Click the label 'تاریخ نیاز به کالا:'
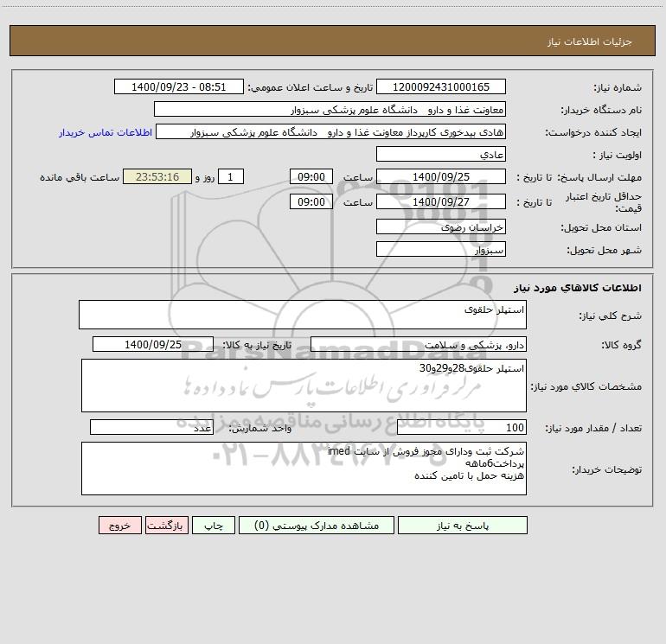The height and width of the screenshot is (644, 666). tap(258, 345)
